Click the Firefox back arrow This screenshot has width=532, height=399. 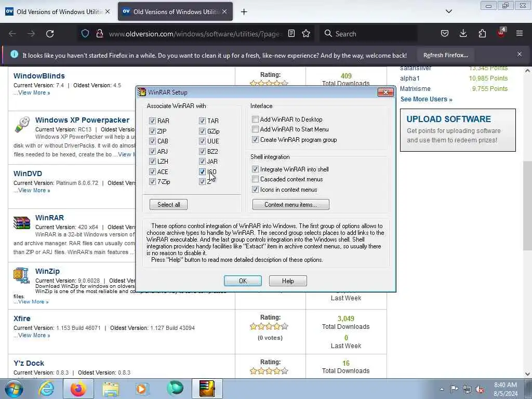point(12,34)
